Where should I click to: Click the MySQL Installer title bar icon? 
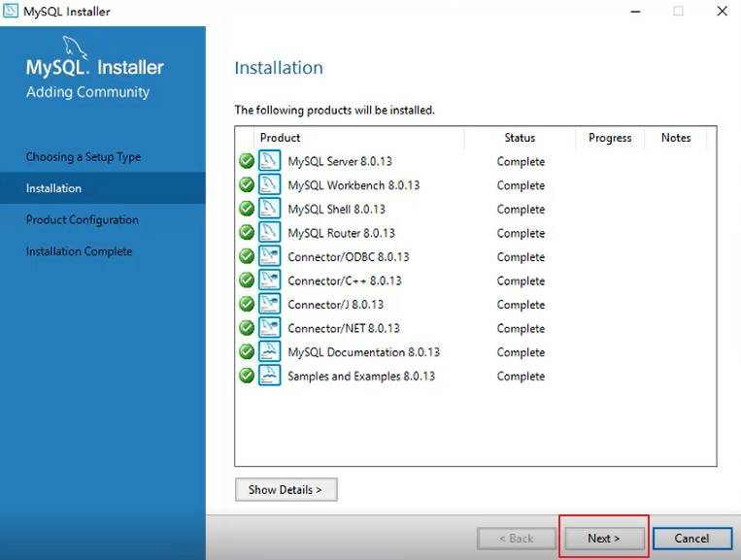[11, 11]
